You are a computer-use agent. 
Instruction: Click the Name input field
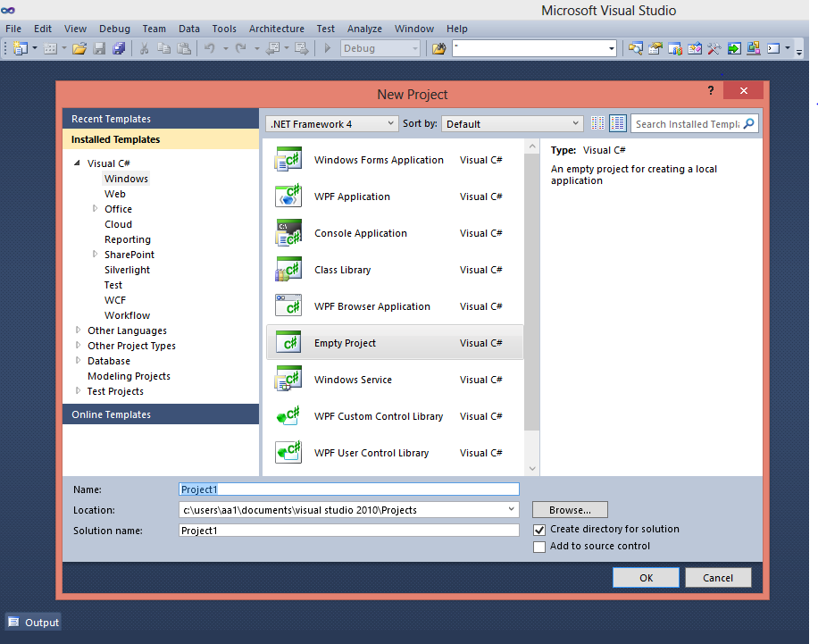(349, 489)
